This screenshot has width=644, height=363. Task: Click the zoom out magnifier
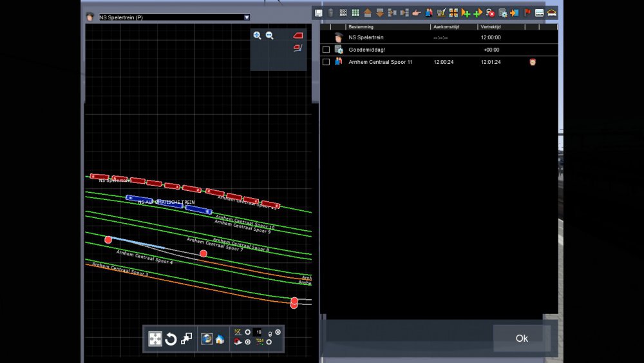270,35
